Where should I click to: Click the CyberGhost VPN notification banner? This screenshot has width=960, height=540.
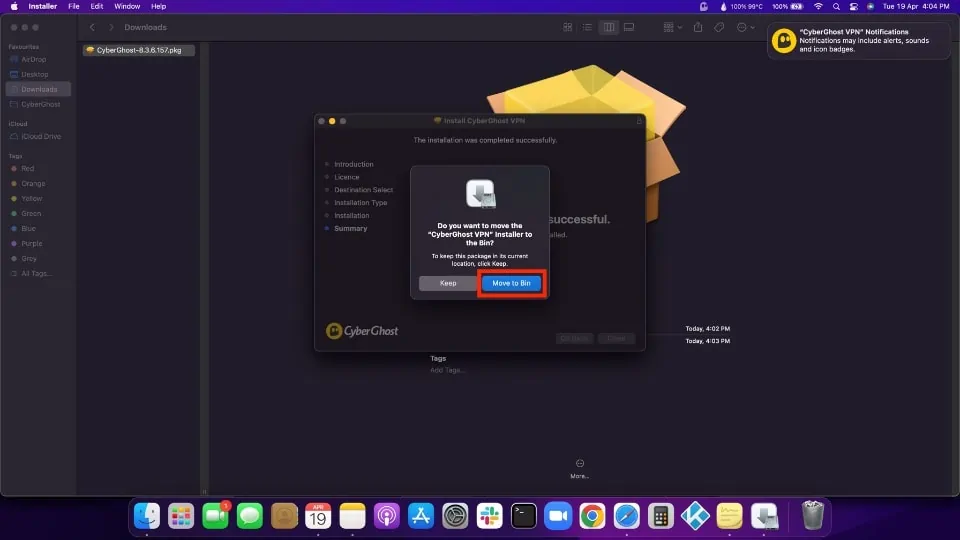pyautogui.click(x=858, y=40)
